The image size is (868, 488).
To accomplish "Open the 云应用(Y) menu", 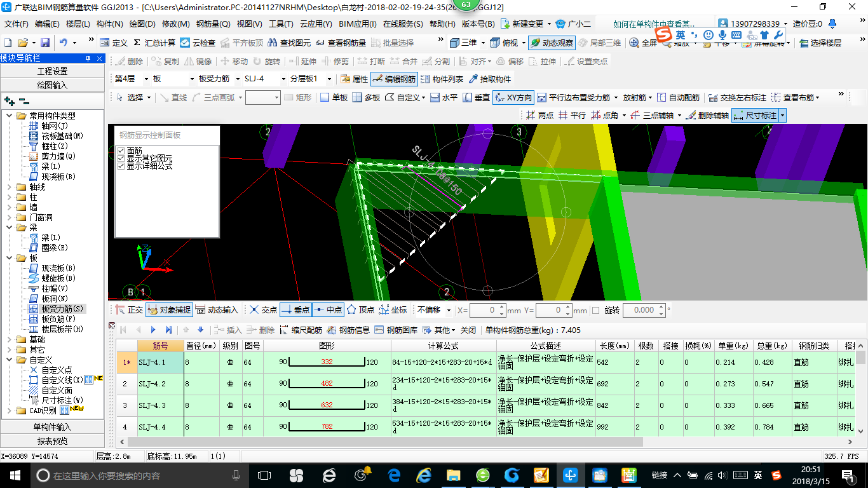I will [316, 24].
